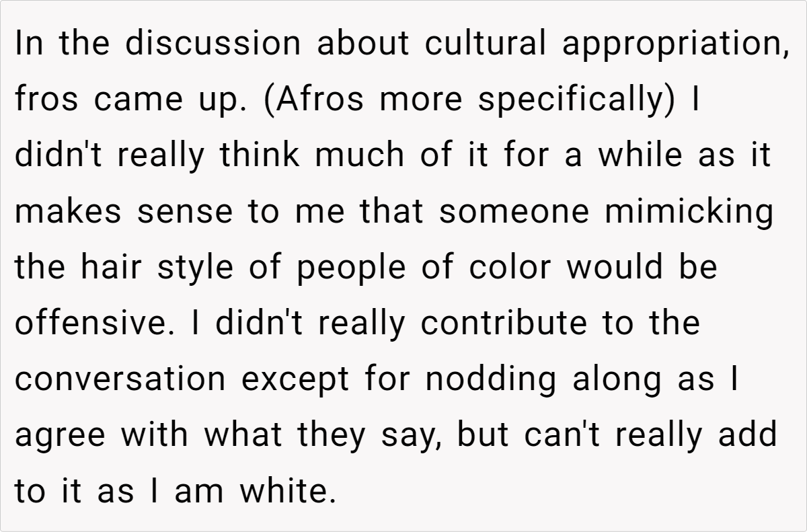Click the word "white" at the end

(x=286, y=492)
